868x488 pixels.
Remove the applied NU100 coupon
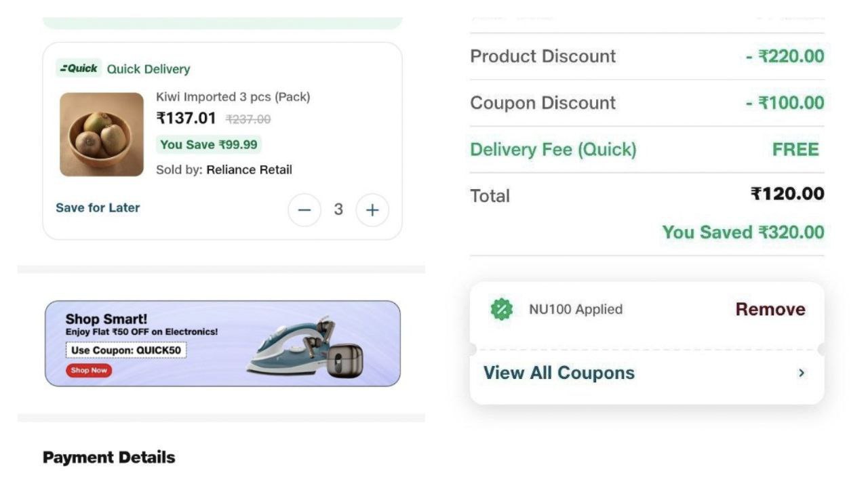pyautogui.click(x=770, y=310)
